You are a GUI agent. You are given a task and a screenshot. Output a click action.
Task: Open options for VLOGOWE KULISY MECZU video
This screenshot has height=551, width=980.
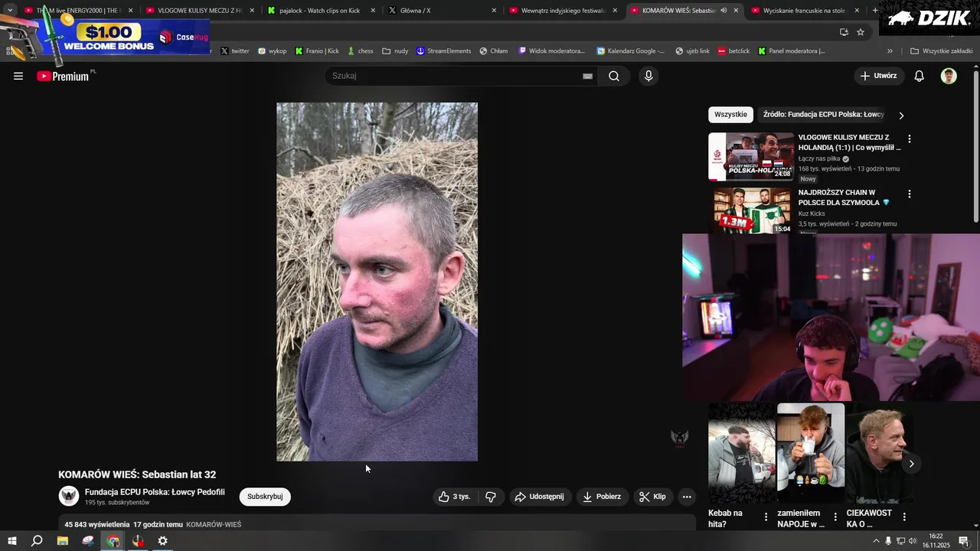tap(910, 139)
